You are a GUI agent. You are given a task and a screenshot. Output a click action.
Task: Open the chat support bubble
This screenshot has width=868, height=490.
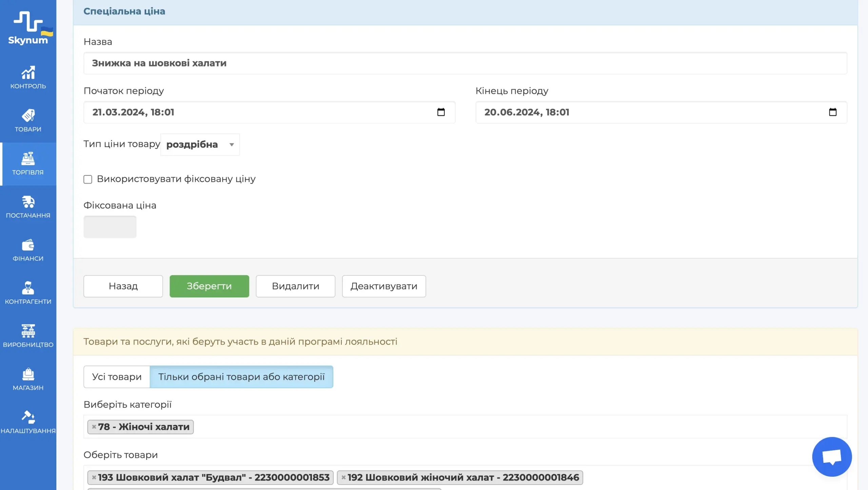point(832,457)
